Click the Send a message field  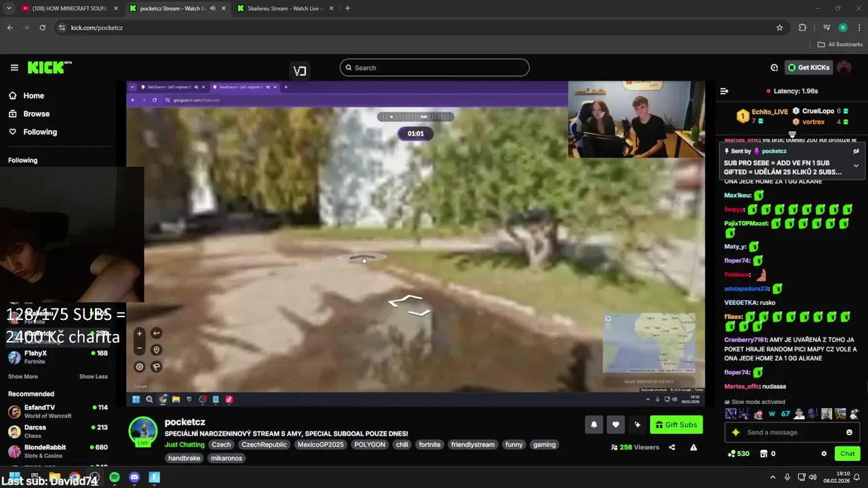pyautogui.click(x=792, y=432)
